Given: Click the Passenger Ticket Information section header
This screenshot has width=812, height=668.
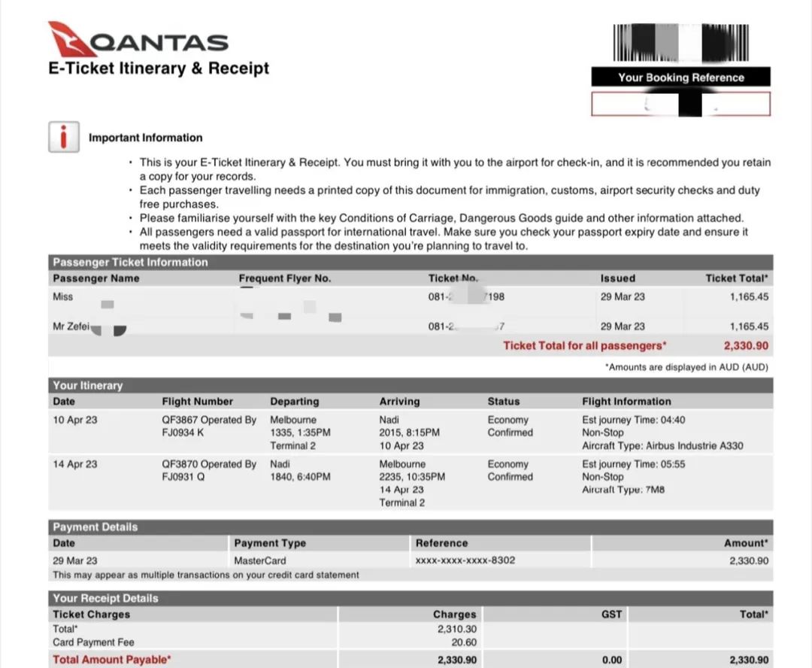Looking at the screenshot, I should (x=130, y=263).
